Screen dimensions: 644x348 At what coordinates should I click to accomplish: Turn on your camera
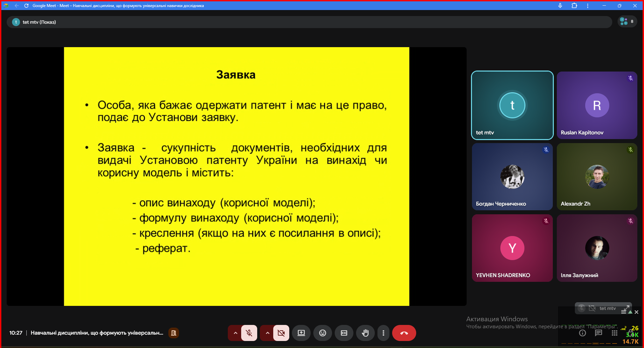pos(281,333)
